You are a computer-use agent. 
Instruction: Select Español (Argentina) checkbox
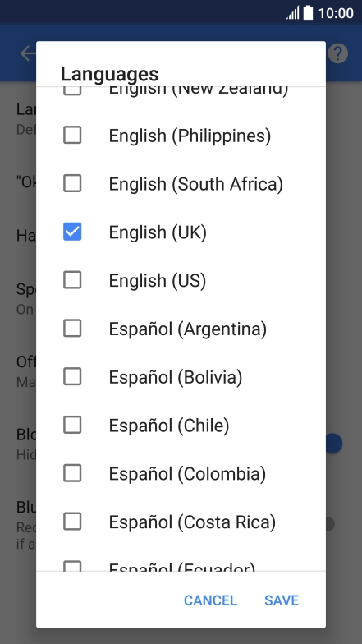[x=72, y=329]
